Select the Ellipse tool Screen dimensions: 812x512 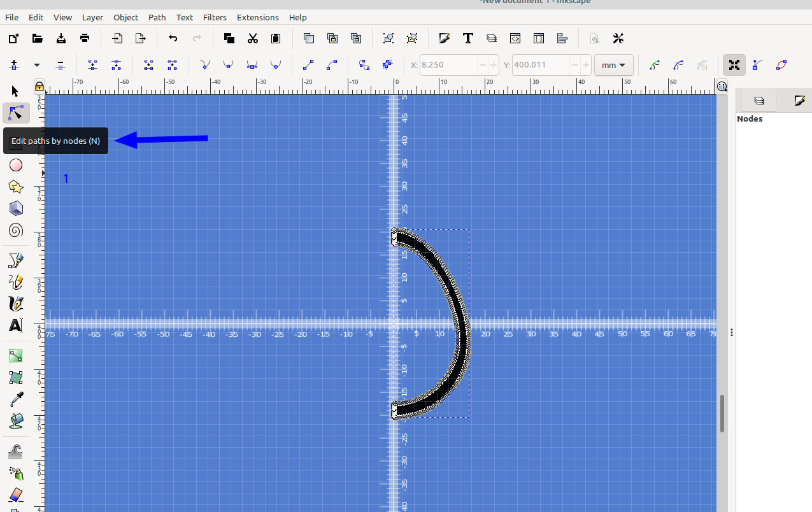pos(16,166)
